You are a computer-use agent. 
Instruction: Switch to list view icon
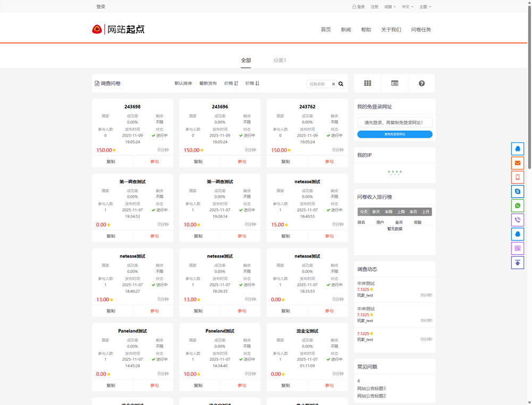pos(394,83)
